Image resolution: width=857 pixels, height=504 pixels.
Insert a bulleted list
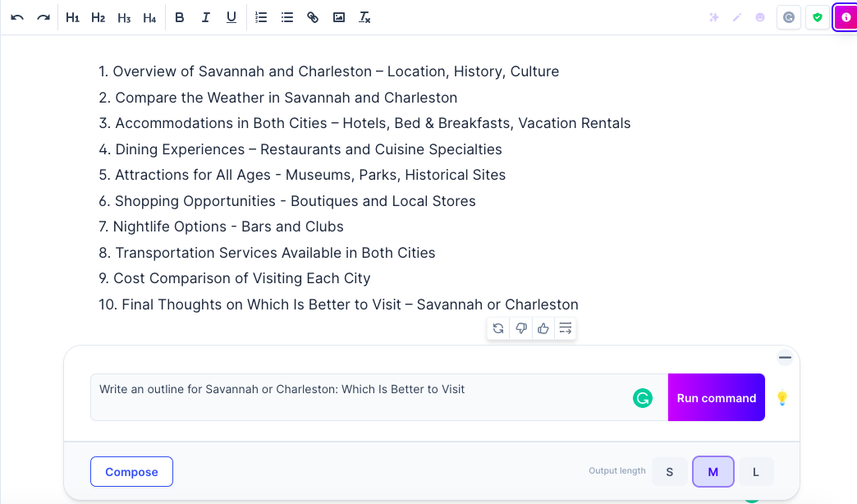pyautogui.click(x=287, y=17)
